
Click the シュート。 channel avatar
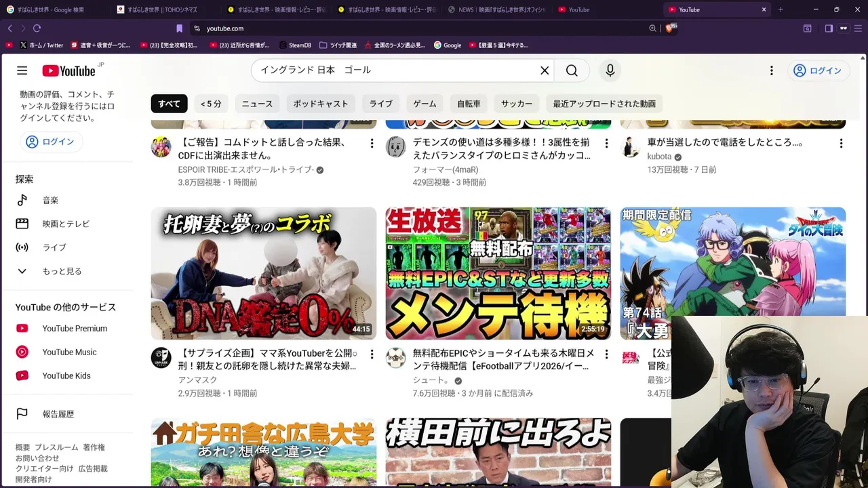396,358
